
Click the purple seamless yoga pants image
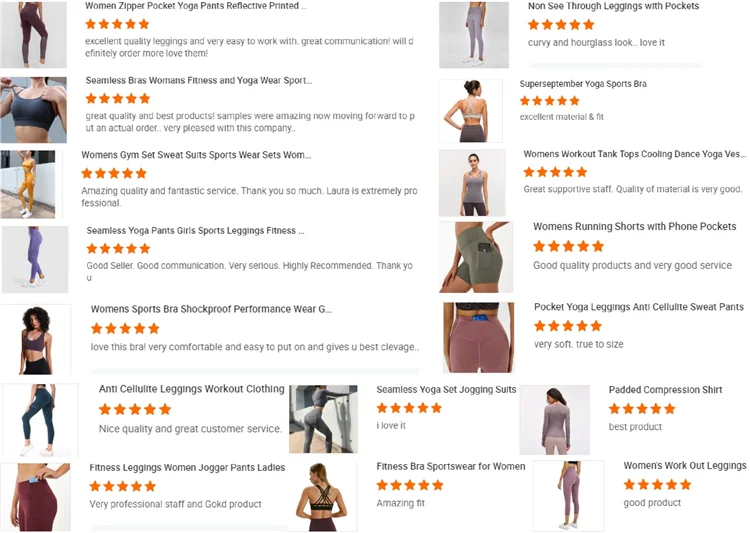point(35,259)
